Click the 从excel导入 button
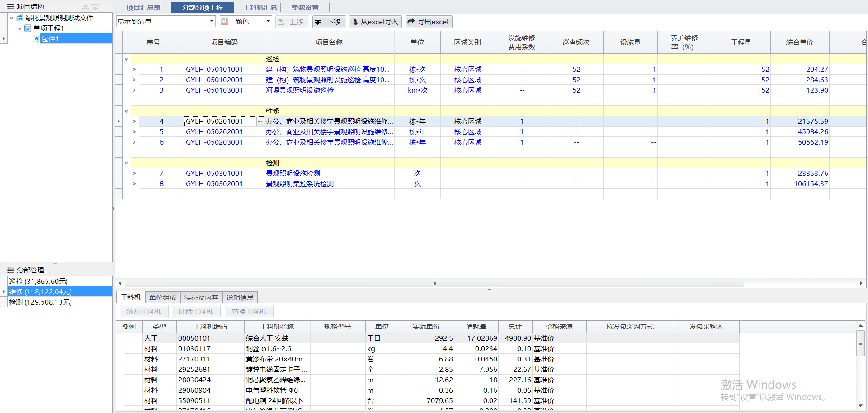The width and height of the screenshot is (868, 413). 375,22
